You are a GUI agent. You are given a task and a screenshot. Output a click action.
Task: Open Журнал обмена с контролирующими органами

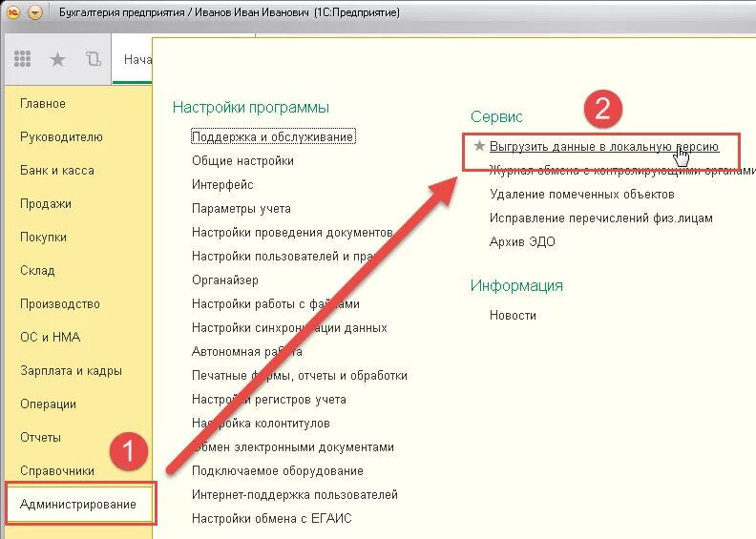click(x=622, y=170)
